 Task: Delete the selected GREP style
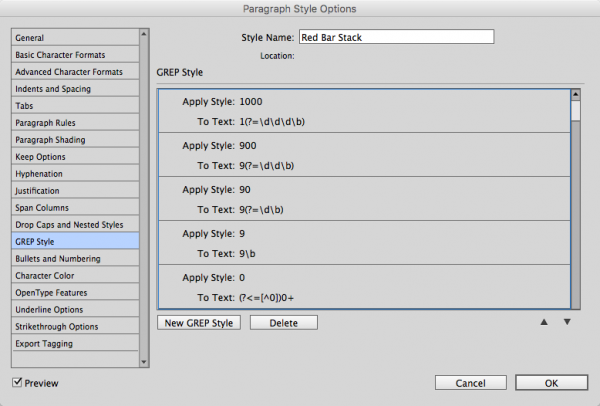coord(283,322)
